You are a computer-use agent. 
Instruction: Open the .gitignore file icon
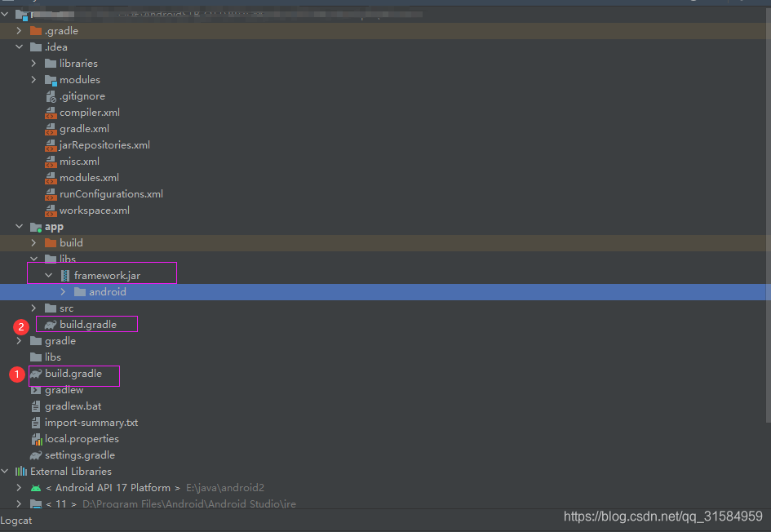[x=49, y=95]
